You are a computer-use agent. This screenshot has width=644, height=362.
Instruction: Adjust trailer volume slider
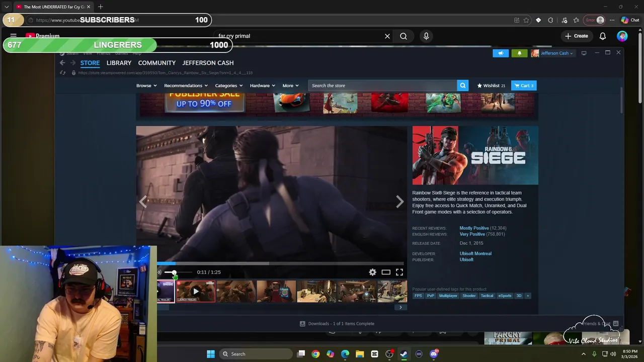pyautogui.click(x=178, y=272)
